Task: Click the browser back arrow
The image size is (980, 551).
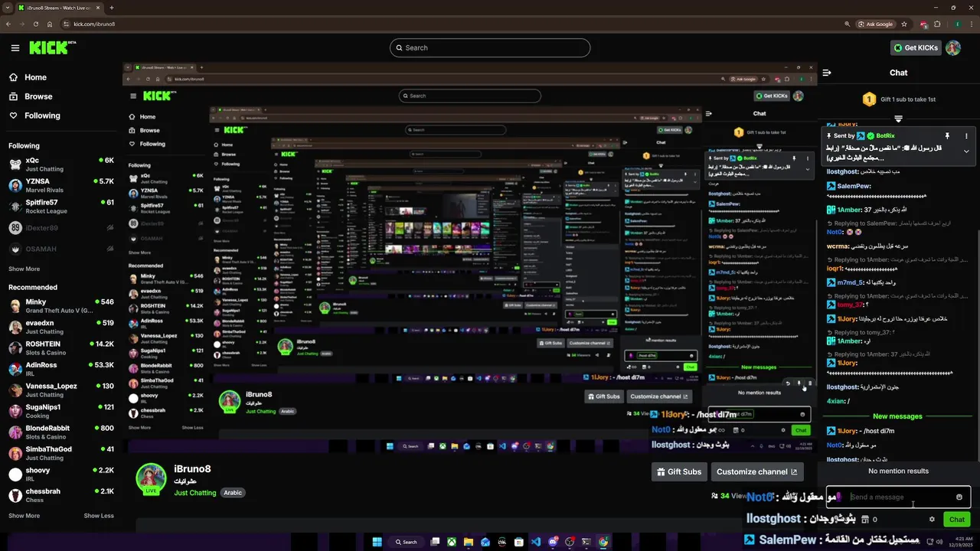Action: point(8,24)
